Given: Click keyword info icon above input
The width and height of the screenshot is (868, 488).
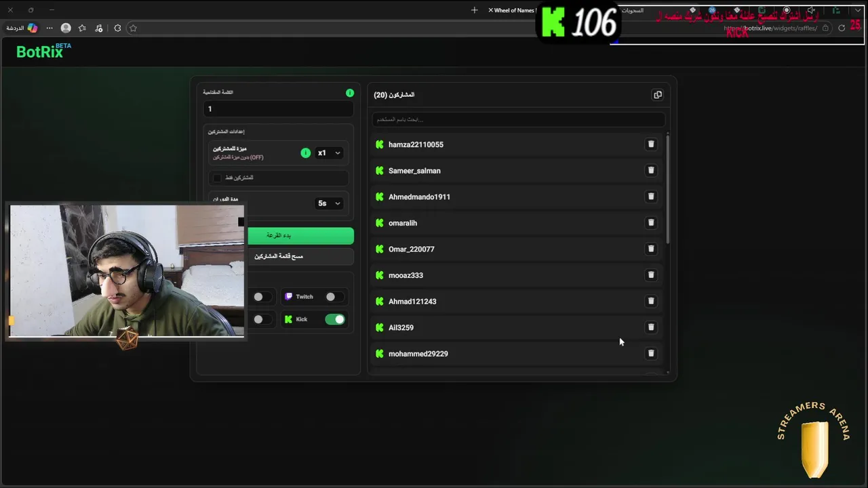Looking at the screenshot, I should pos(350,93).
